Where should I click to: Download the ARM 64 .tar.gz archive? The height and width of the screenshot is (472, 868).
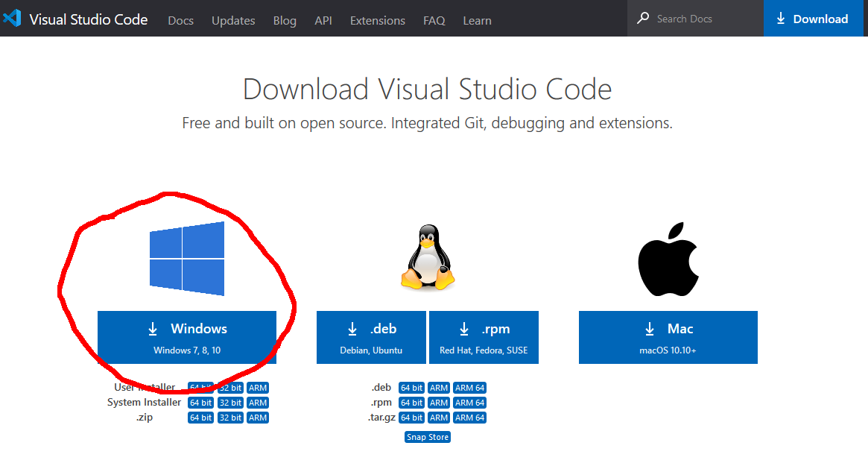click(x=469, y=417)
